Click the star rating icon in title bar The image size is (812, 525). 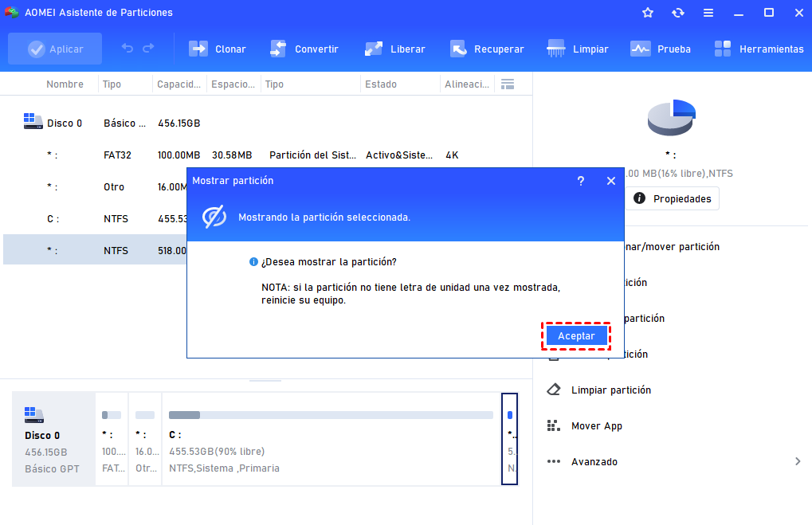point(647,12)
